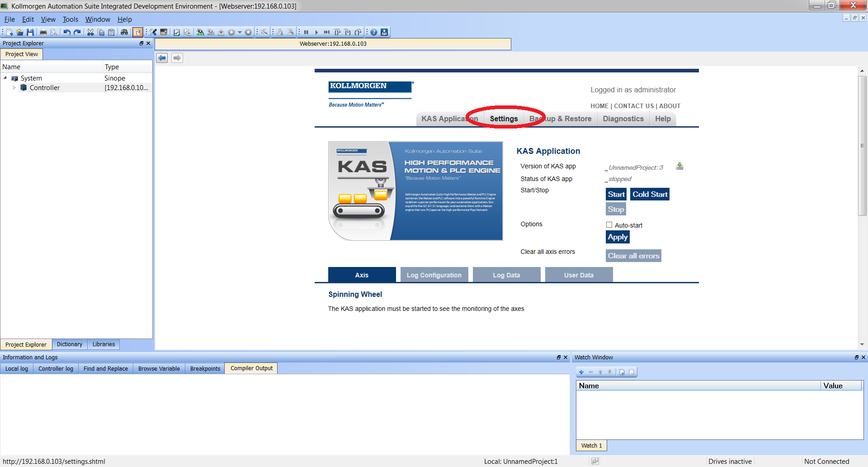
Task: Open the dropdown arrow beside the play icon
Action: click(240, 32)
